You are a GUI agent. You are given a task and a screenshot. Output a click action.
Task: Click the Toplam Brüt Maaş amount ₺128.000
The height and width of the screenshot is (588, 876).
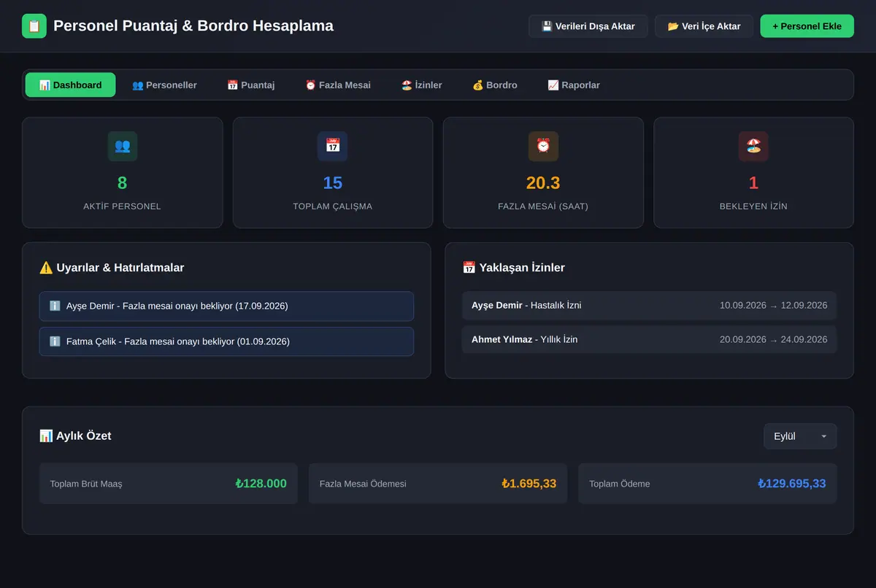(261, 484)
